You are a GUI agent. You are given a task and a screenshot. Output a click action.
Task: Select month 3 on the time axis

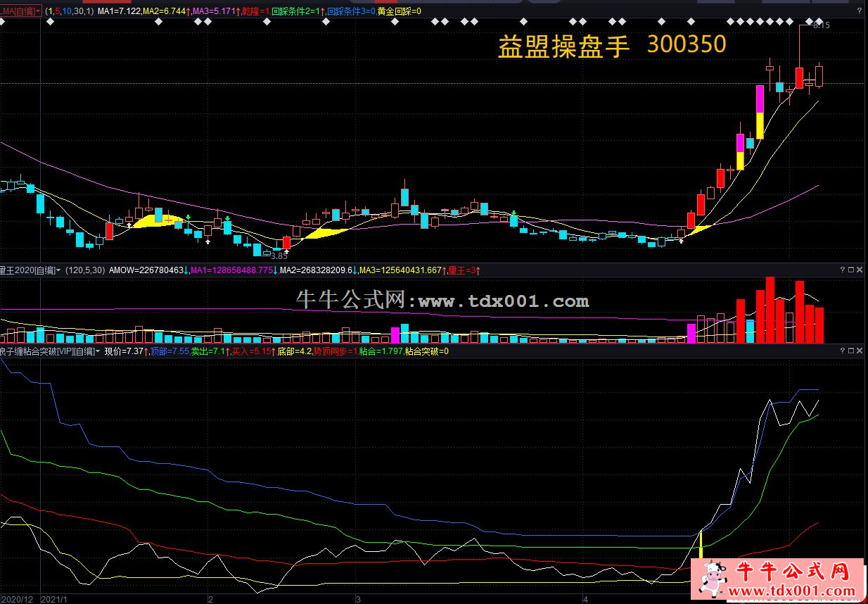[358, 599]
